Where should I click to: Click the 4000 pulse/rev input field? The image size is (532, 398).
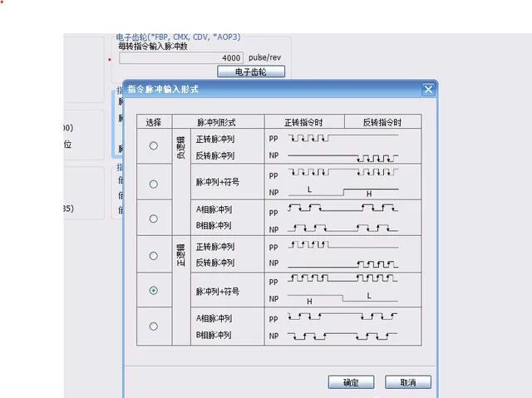tap(181, 58)
